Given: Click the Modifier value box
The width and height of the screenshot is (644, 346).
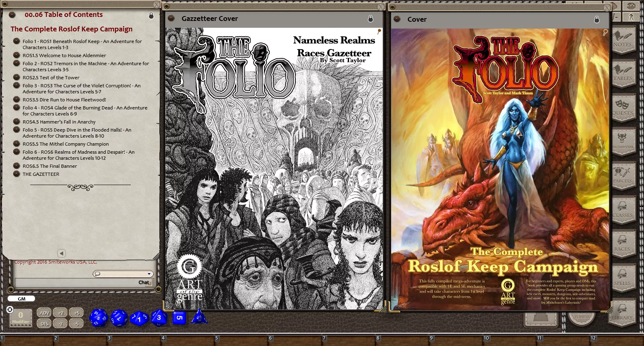Looking at the screenshot, I should [x=21, y=317].
